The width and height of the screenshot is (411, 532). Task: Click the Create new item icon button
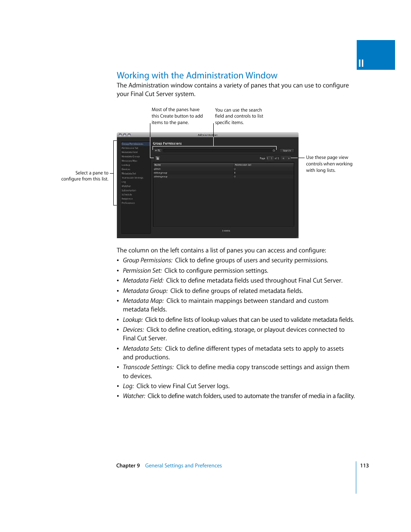coord(158,158)
